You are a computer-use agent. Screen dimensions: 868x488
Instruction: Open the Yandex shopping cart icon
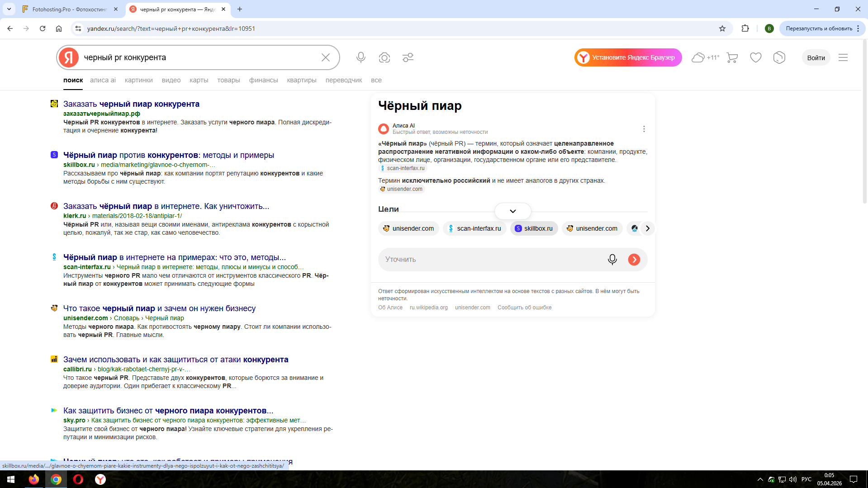732,57
